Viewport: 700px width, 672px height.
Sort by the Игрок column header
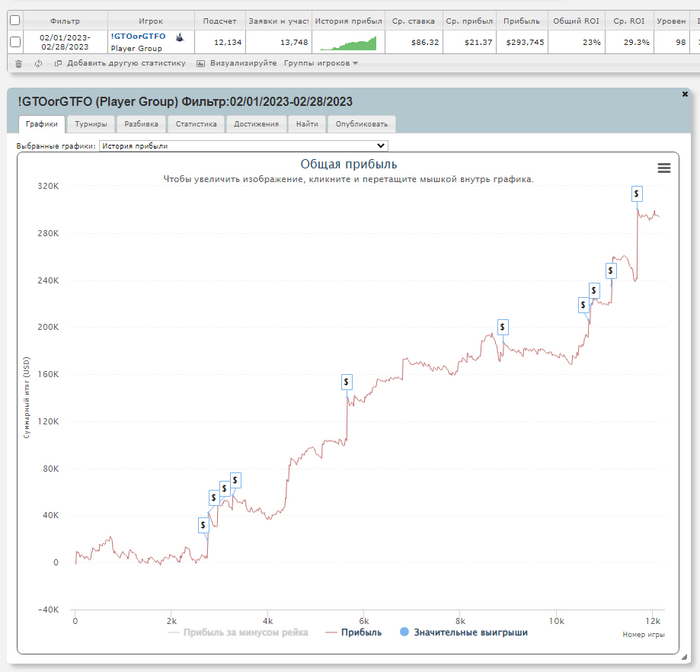click(151, 21)
